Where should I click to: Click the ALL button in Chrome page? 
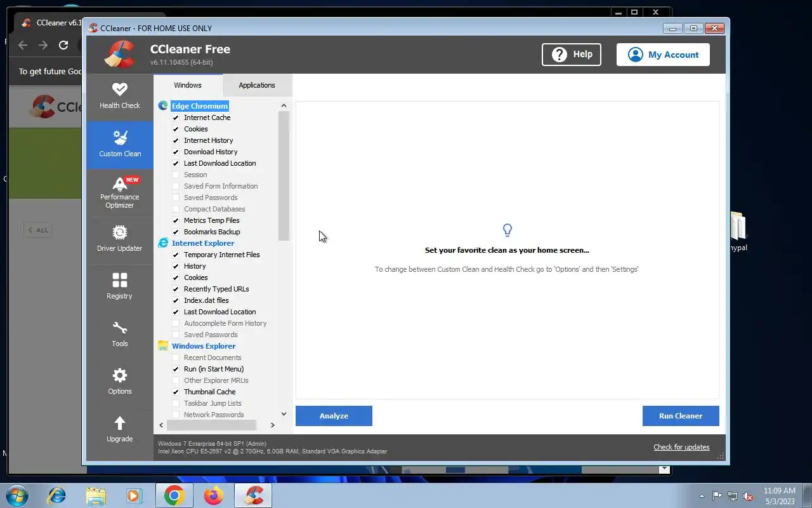click(38, 230)
